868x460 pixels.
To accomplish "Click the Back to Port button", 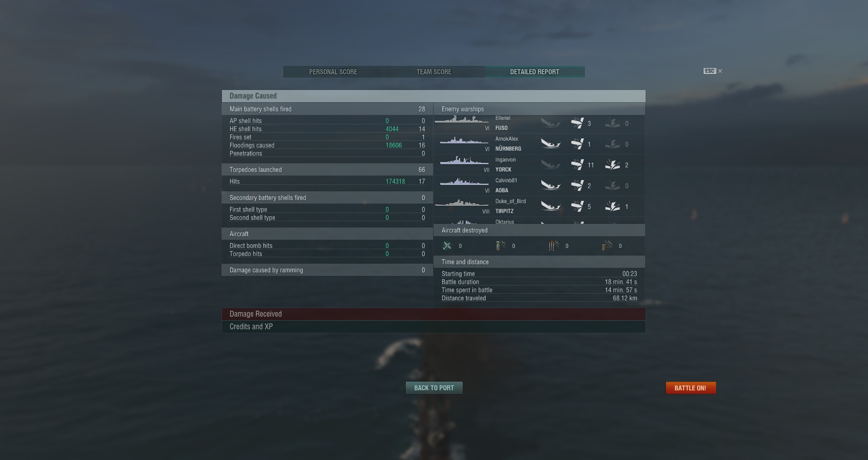I will click(x=434, y=388).
